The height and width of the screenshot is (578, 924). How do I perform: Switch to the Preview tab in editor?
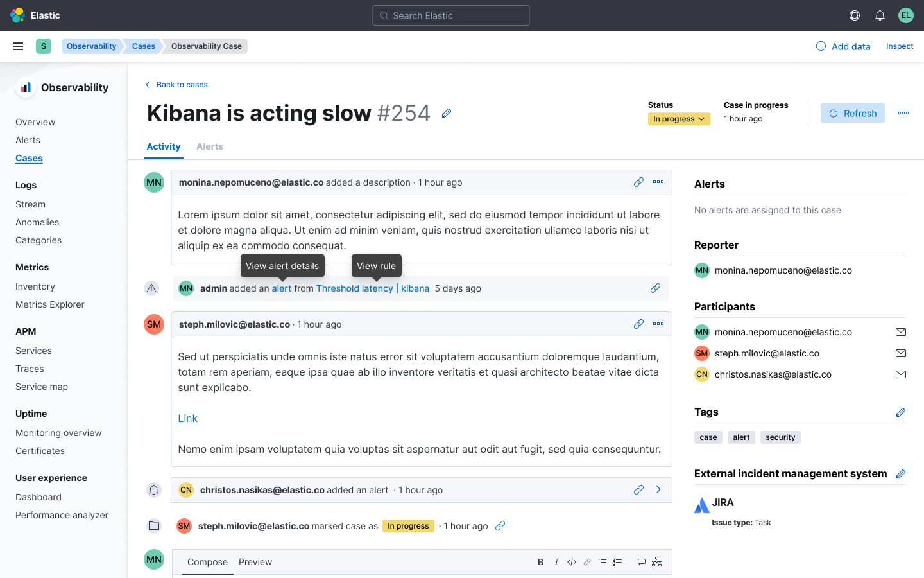(x=255, y=562)
